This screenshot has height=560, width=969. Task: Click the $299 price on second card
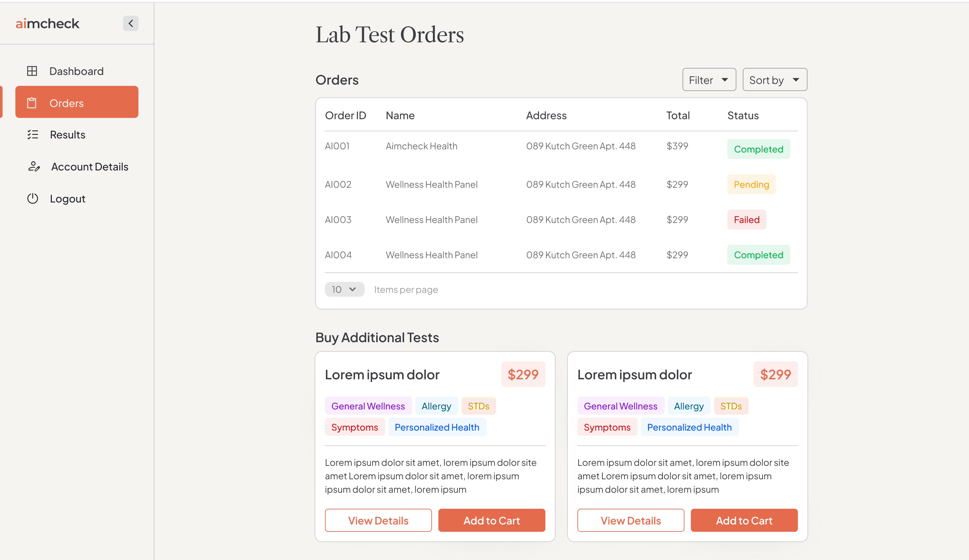pos(775,375)
